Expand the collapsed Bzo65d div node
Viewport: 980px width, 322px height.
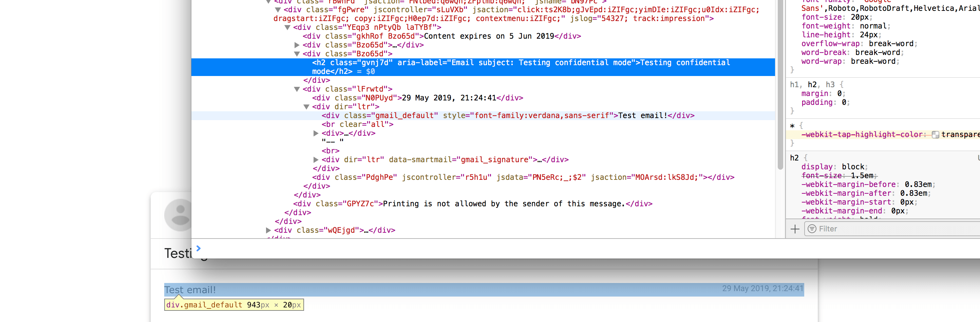point(297,45)
